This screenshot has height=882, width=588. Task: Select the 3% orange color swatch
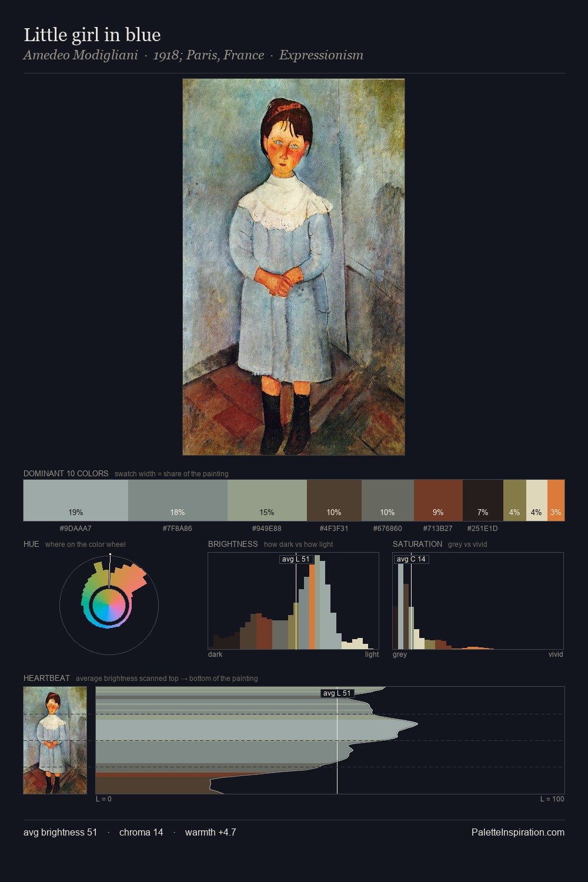tap(556, 500)
